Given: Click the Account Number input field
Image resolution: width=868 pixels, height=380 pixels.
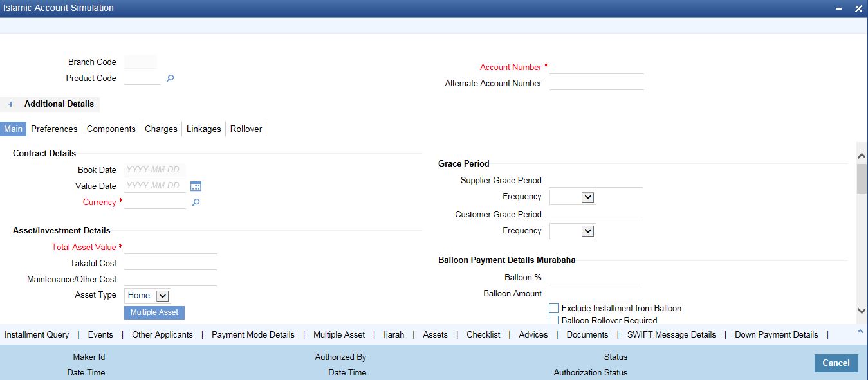Looking at the screenshot, I should pos(596,67).
